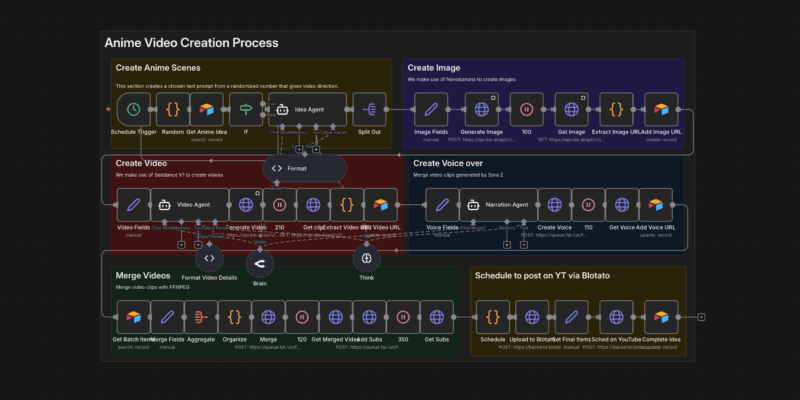Open the Generate Image HTTP node
The image size is (800, 400).
(x=481, y=109)
